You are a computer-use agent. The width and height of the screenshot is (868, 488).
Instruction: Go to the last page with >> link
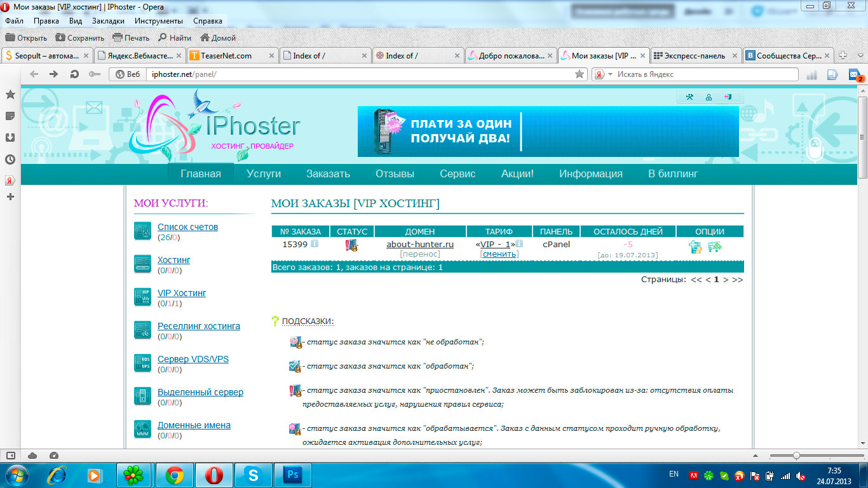pyautogui.click(x=737, y=280)
